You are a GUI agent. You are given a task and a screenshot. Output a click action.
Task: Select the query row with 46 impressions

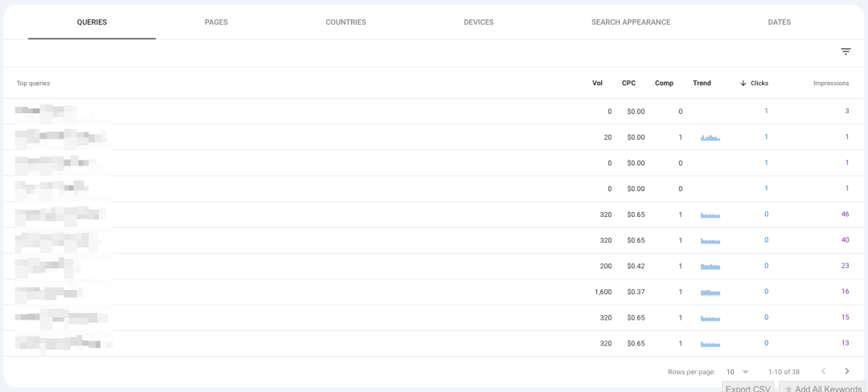point(433,214)
